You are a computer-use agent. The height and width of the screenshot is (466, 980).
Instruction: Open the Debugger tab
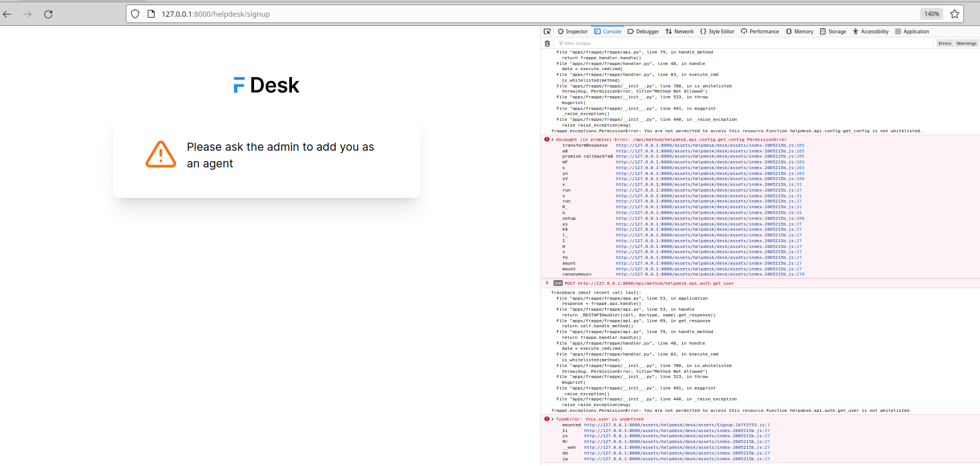[643, 32]
